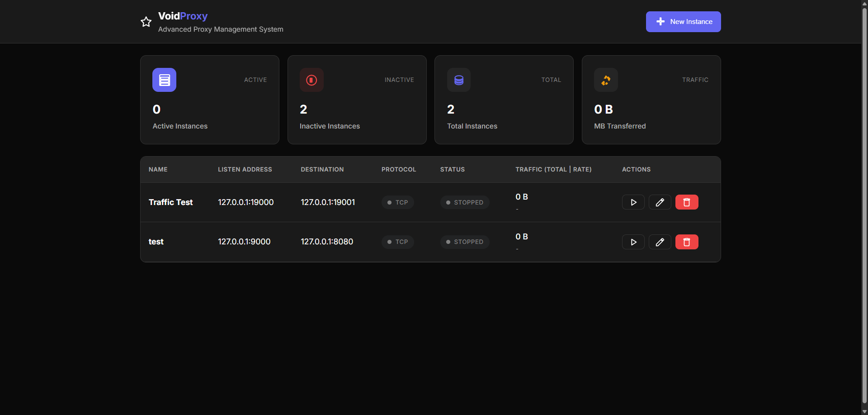Select the STATUS column header
Image resolution: width=868 pixels, height=415 pixels.
tap(452, 169)
